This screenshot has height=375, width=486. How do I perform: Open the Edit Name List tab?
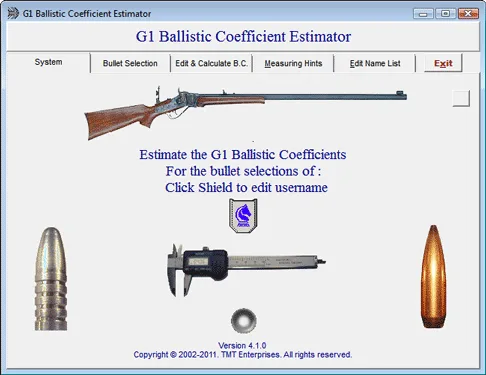click(x=375, y=63)
